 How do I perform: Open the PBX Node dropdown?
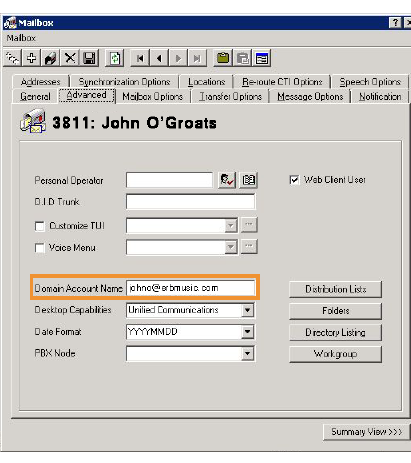point(247,354)
